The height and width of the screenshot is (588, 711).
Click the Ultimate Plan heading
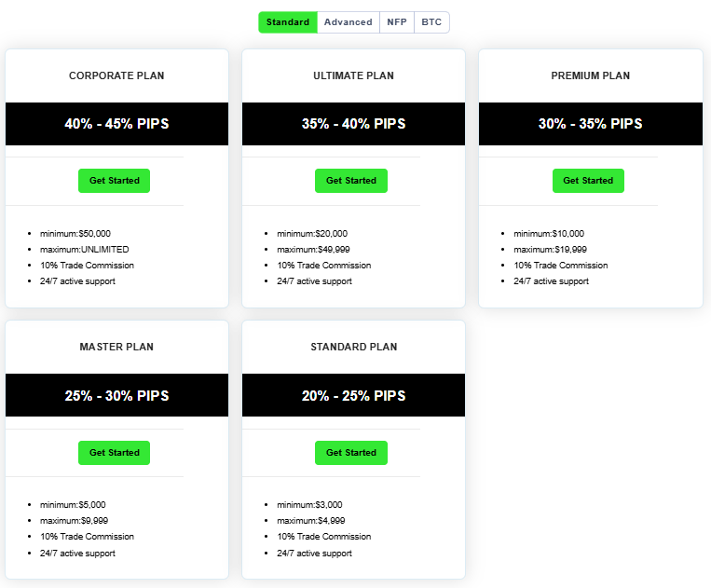353,75
